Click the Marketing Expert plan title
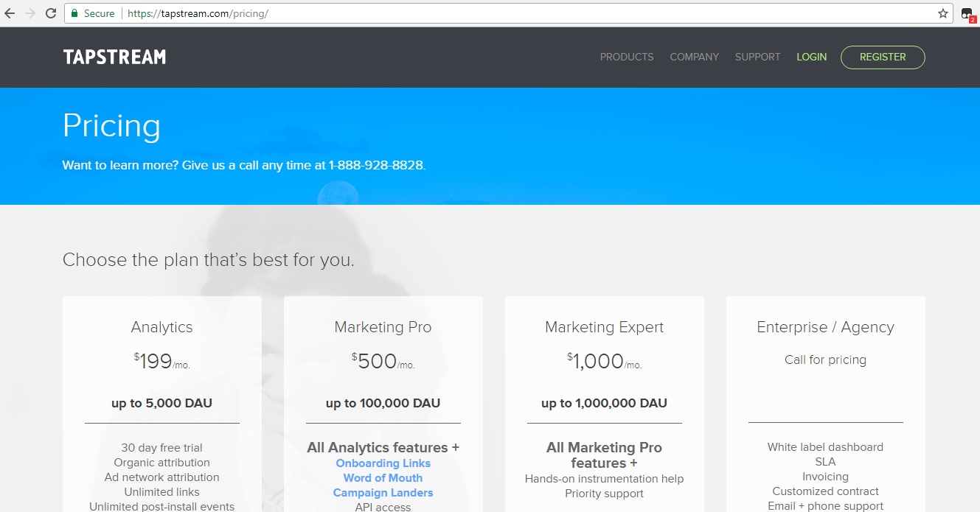 tap(604, 327)
